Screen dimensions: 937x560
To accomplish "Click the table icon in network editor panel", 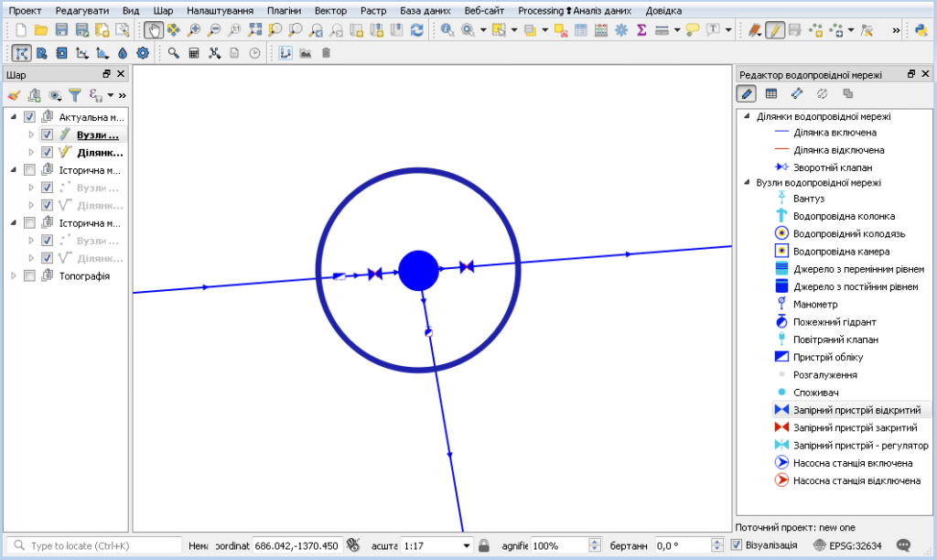I will coord(771,94).
